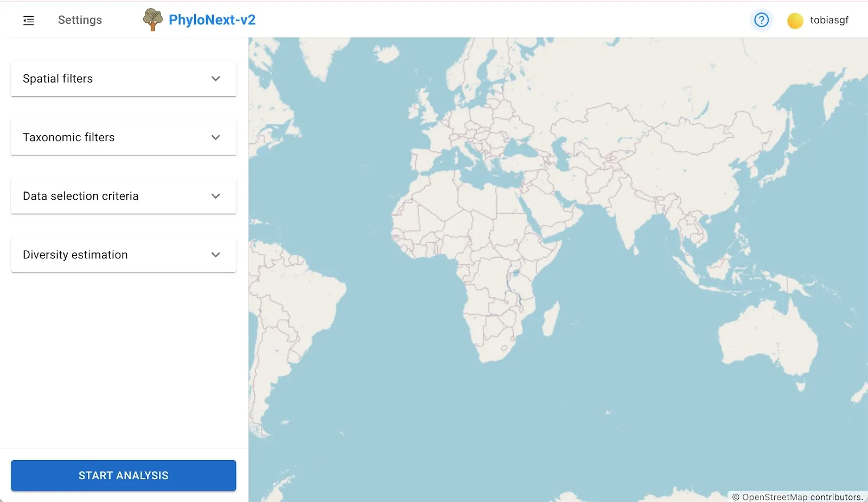Screen dimensions: 868x502
Task: Expand the Spatial filters section
Action: 123,79
